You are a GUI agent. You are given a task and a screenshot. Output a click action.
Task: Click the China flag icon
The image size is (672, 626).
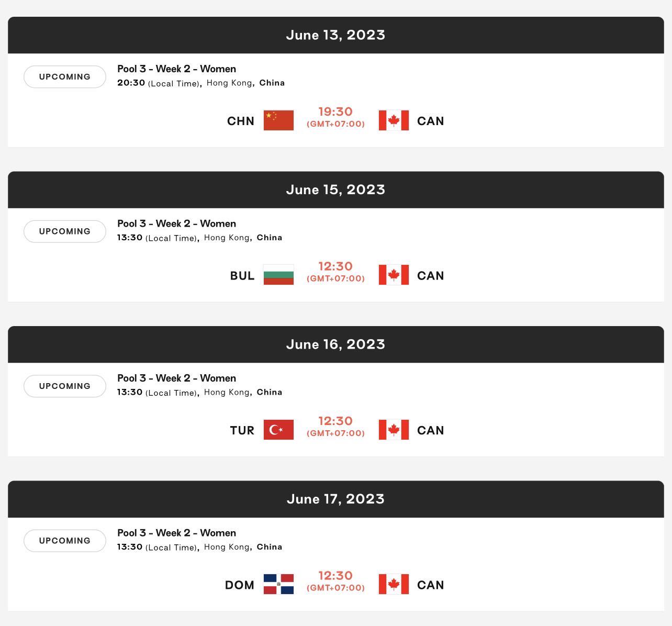[278, 120]
